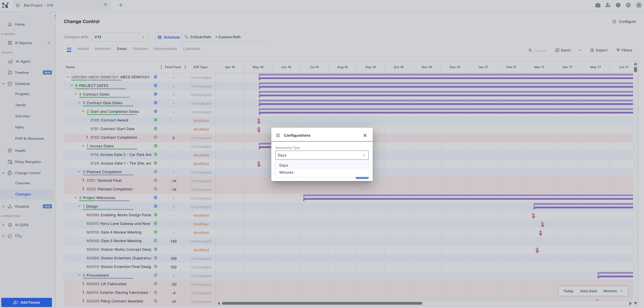644x308 pixels.
Task: Click the Add People button
Action: pos(27,302)
